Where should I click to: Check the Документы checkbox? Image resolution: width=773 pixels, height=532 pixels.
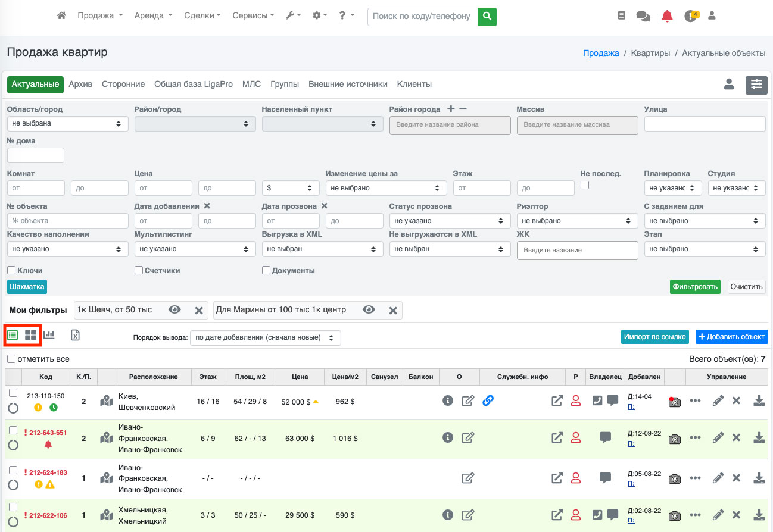(x=266, y=270)
